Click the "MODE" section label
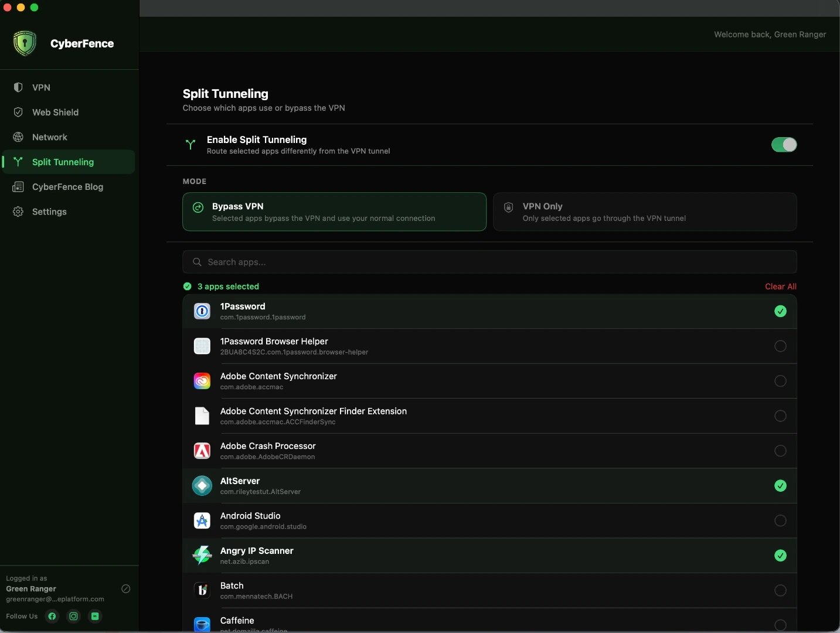The height and width of the screenshot is (633, 840). pos(195,182)
